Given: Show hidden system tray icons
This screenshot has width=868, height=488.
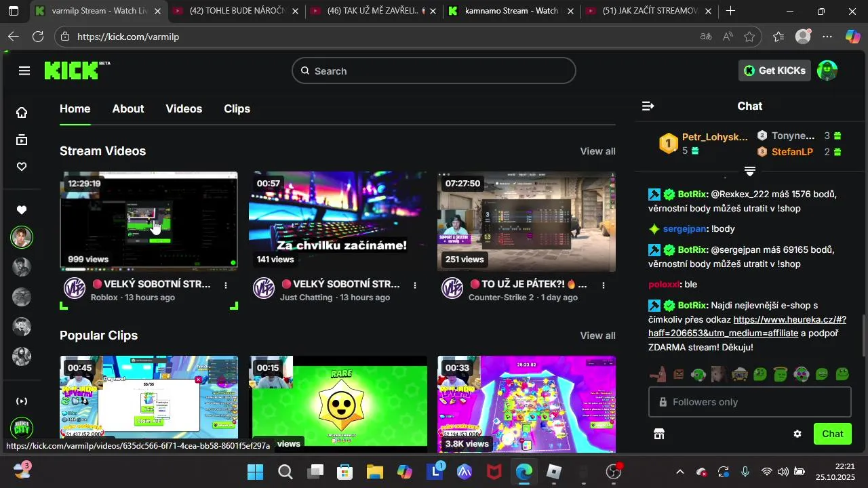Looking at the screenshot, I should point(679,472).
